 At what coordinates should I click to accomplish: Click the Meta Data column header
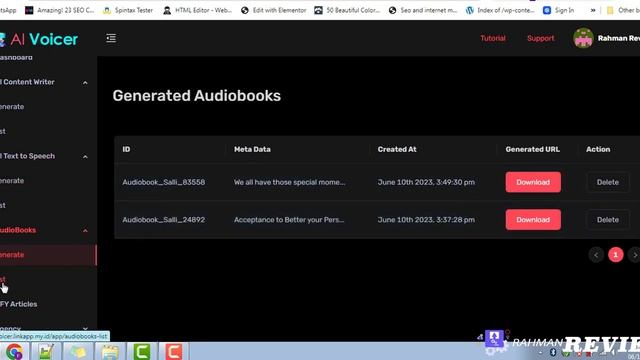(252, 149)
